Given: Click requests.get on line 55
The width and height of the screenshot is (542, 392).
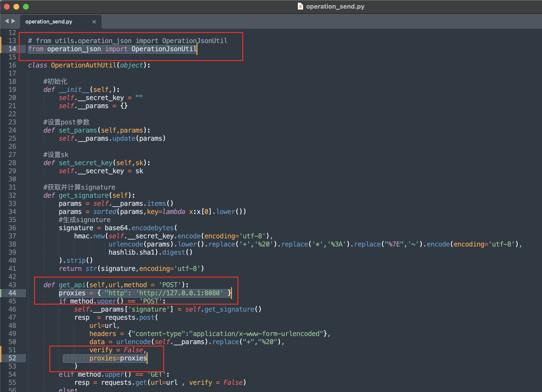Looking at the screenshot, I should tap(124, 382).
